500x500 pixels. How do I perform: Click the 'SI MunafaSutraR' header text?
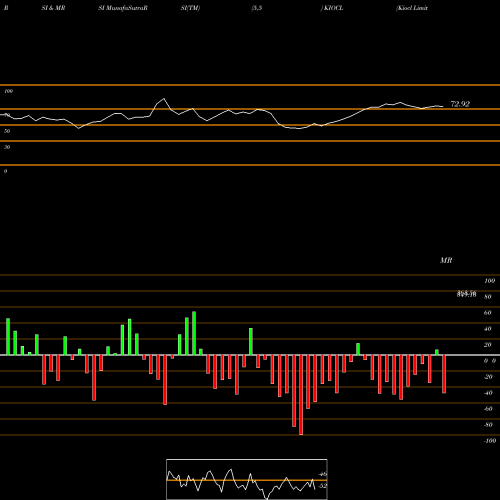123,8
